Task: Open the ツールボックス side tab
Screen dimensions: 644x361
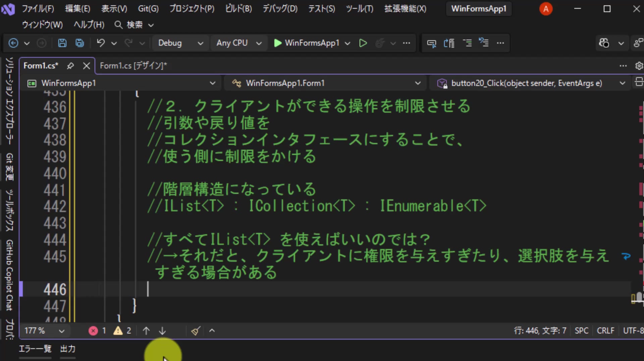Action: coord(9,211)
